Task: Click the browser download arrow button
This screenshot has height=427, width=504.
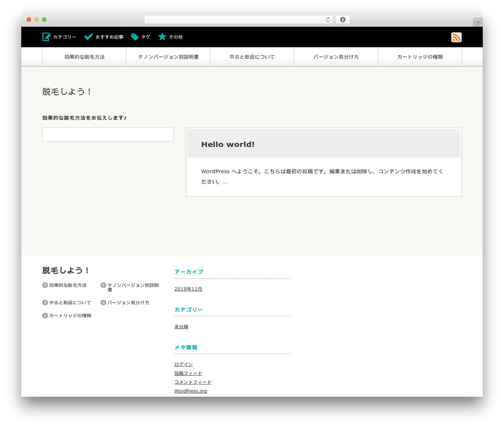Action: [343, 20]
